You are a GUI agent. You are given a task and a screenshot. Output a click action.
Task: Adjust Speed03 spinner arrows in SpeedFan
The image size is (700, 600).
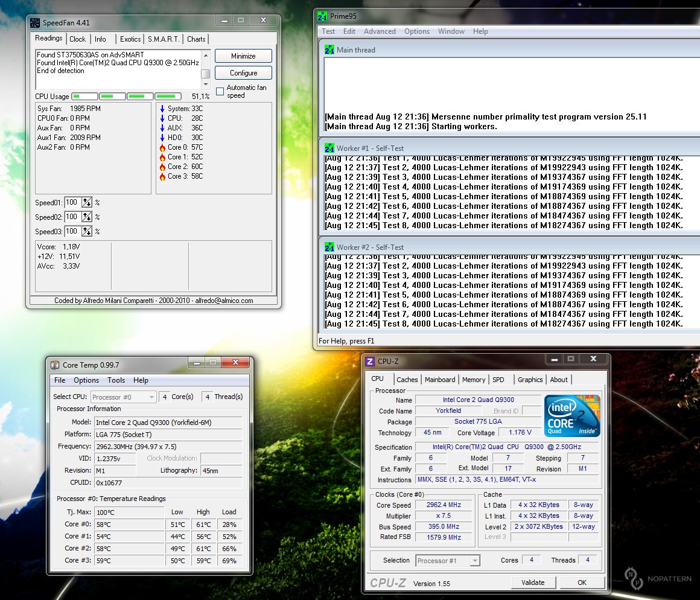[87, 231]
